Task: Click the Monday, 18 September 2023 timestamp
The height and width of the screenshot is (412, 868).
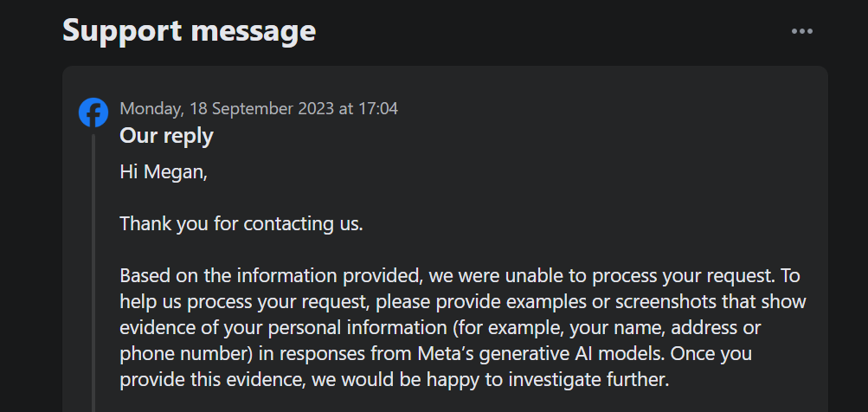Action: click(258, 109)
